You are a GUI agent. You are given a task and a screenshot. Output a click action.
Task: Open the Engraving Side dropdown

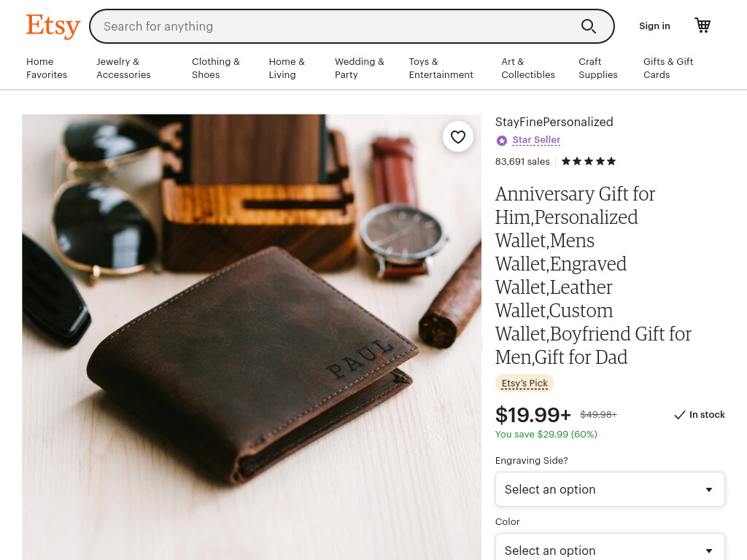point(610,489)
